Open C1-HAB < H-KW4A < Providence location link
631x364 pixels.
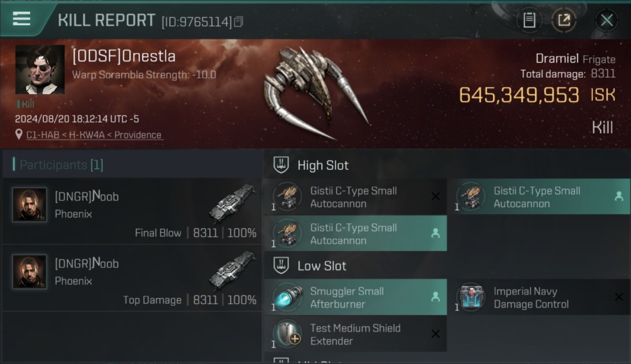click(94, 135)
